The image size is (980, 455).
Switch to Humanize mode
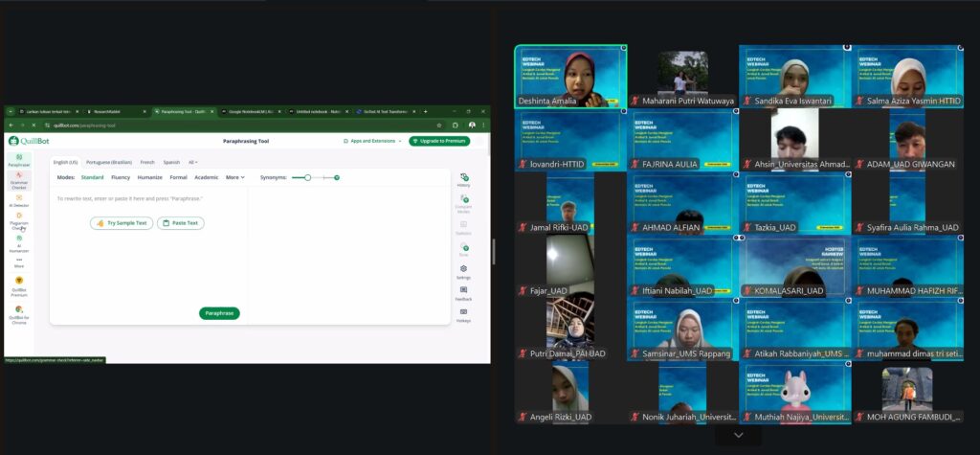tap(149, 177)
